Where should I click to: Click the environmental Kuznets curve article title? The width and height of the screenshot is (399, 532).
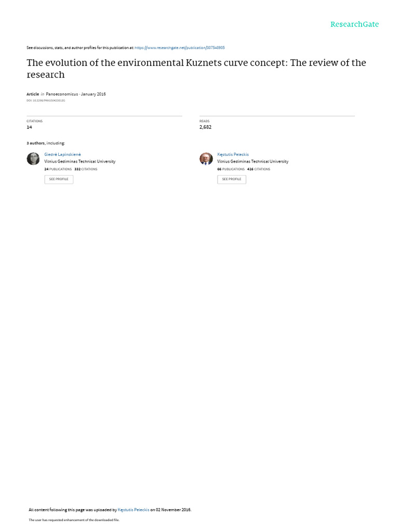tap(196, 69)
